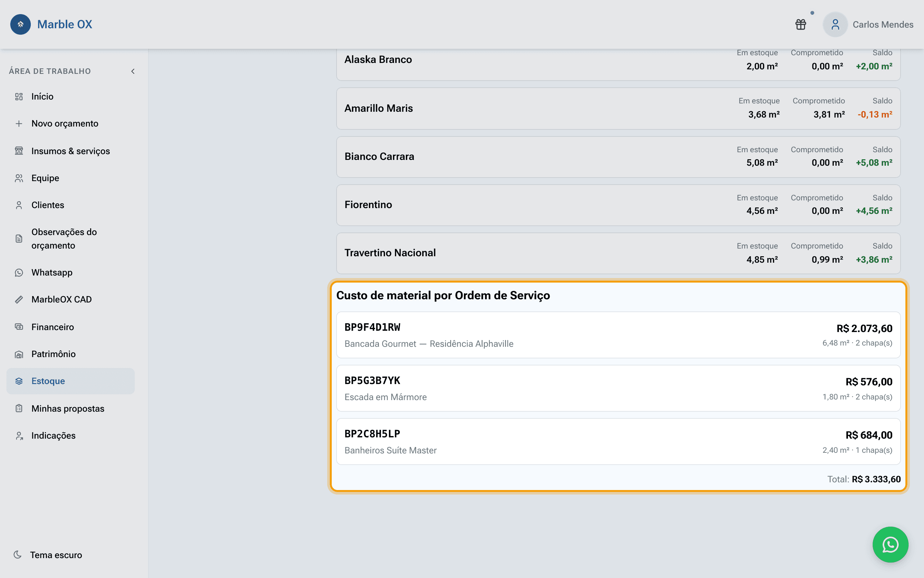Launch MarbleOX CAD from sidebar

pos(71,300)
